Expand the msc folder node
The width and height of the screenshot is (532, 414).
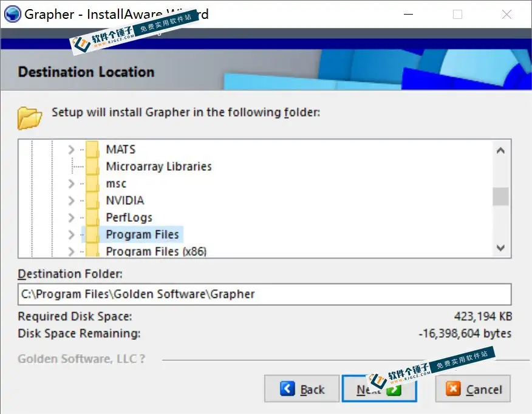click(x=71, y=184)
